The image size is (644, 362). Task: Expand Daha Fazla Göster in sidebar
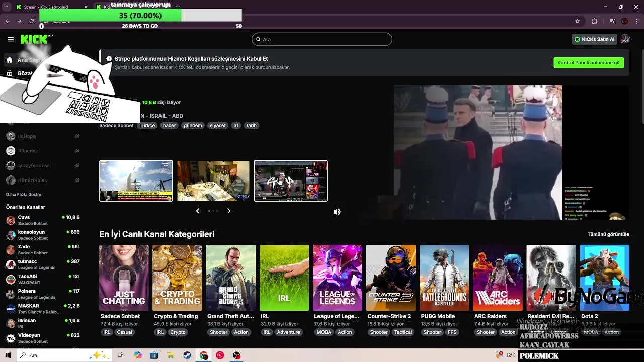(24, 195)
